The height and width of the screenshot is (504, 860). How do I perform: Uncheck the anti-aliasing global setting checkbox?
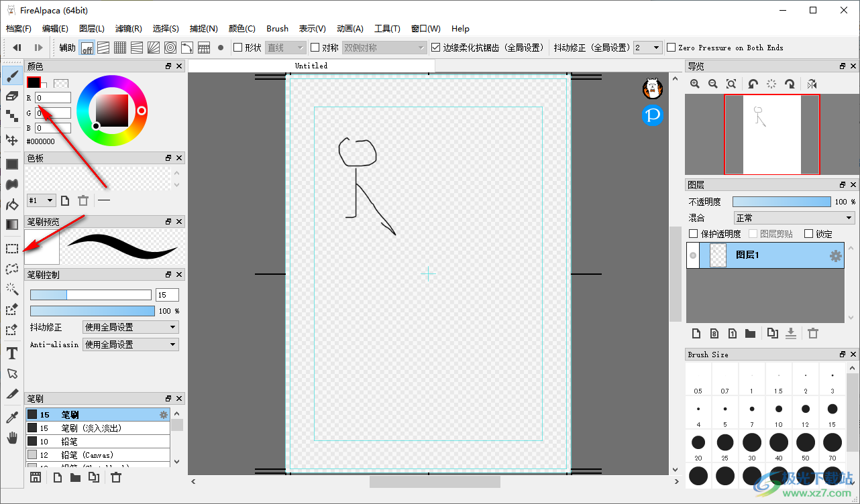436,48
